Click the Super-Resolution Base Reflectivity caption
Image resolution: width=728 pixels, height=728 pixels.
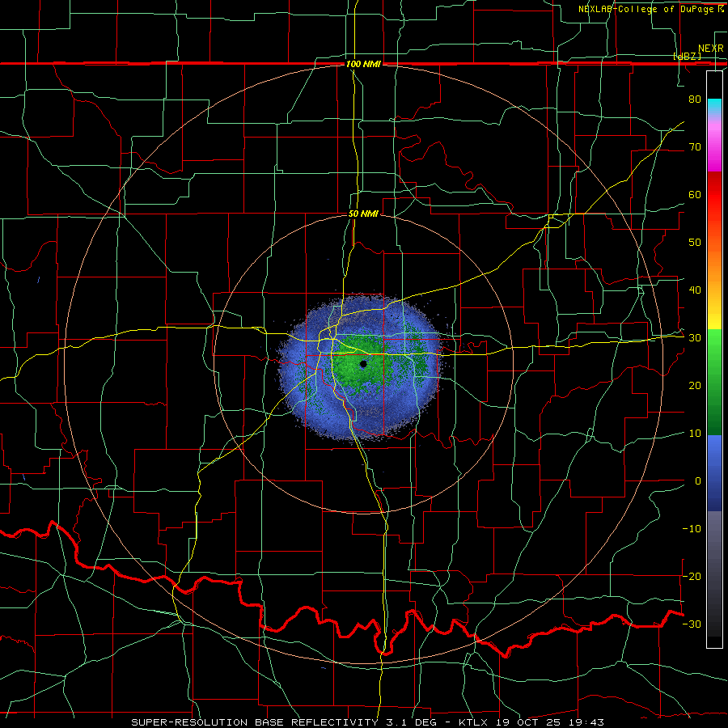pos(368,722)
